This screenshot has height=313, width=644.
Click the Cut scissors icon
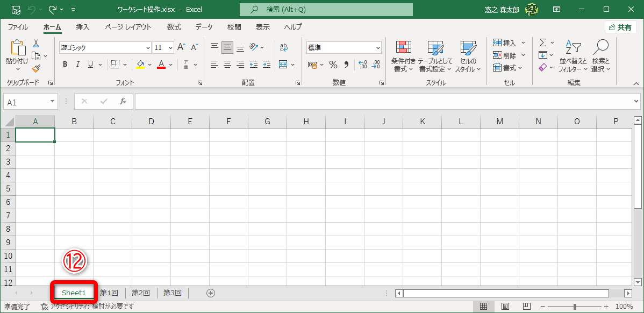(35, 43)
